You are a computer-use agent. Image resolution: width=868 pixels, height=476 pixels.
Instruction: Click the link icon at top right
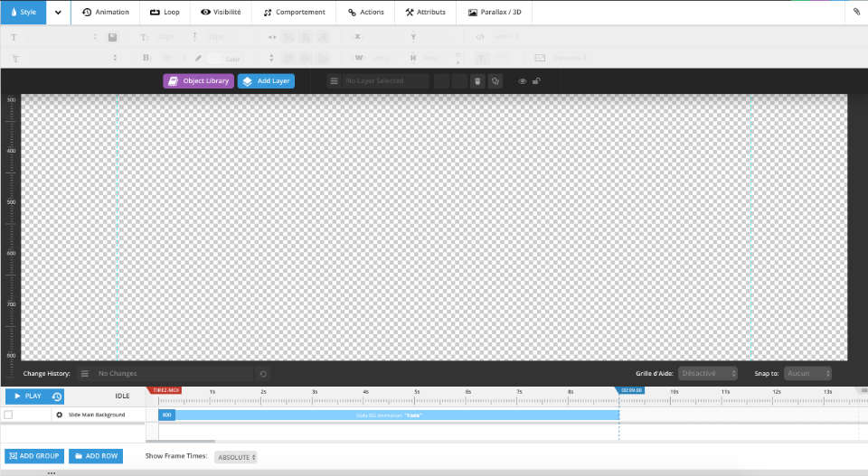click(856, 13)
